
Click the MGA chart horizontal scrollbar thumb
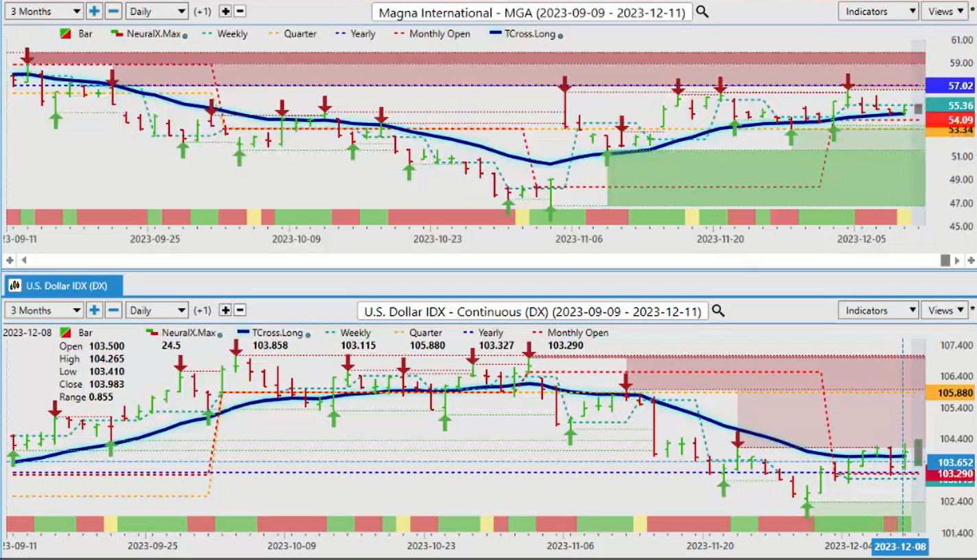pyautogui.click(x=945, y=260)
